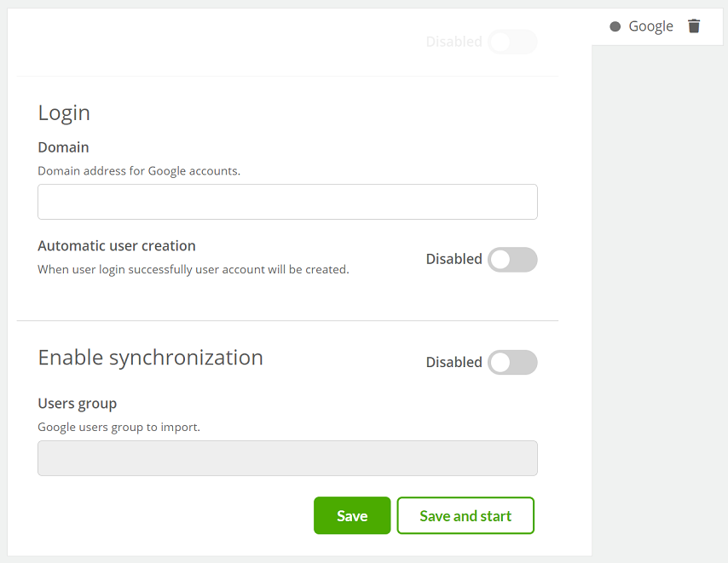Click 'Domain address for Google accounts' description
The width and height of the screenshot is (728, 563).
[x=139, y=171]
